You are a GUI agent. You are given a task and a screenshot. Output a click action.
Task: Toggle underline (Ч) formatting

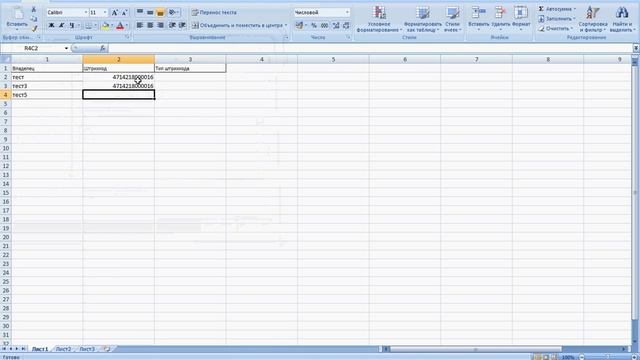72,26
